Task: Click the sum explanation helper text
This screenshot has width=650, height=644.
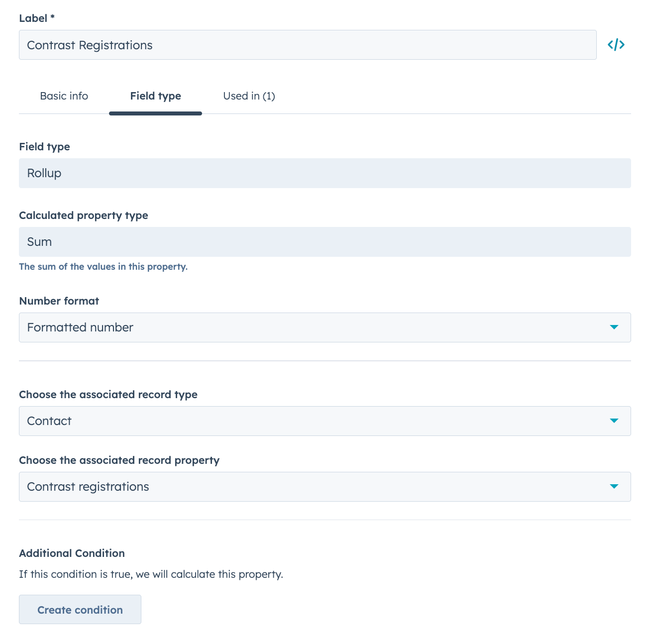Action: point(103,267)
